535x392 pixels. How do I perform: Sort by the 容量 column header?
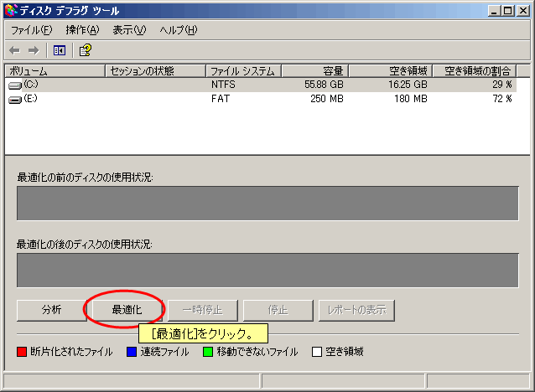(315, 71)
